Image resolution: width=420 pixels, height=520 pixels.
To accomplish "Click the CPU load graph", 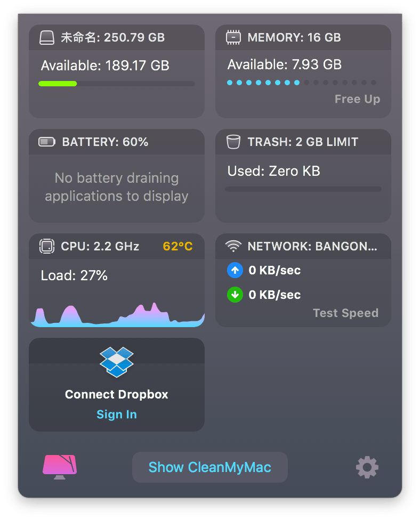I will coord(117,315).
